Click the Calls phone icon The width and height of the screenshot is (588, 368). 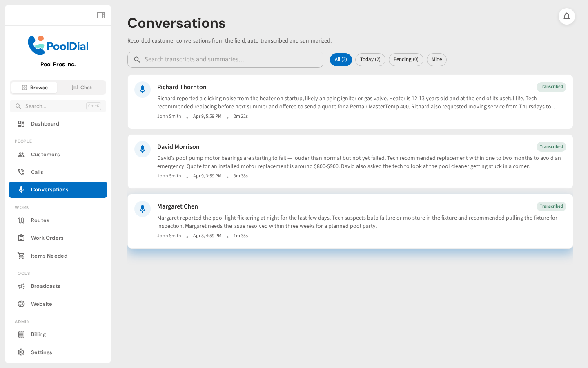point(21,172)
